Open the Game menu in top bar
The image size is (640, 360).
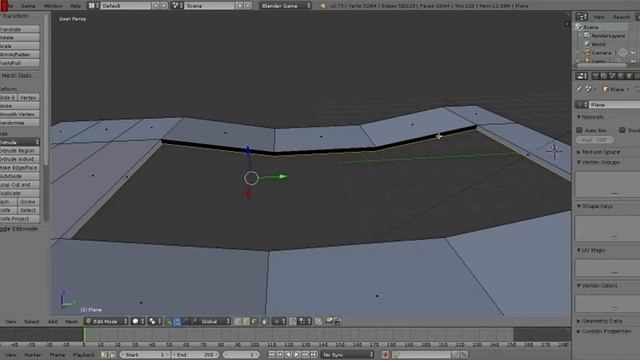(28, 6)
